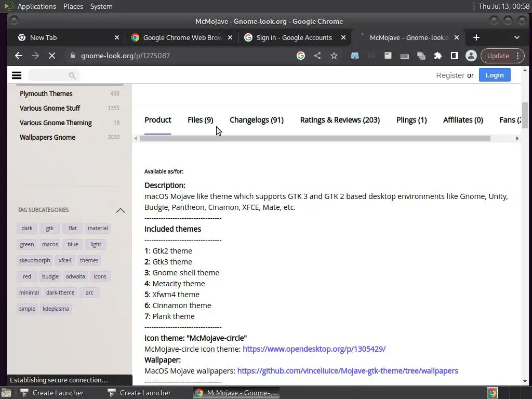This screenshot has width=532, height=399.
Task: Open the Affiliates (0) tab
Action: tap(463, 120)
